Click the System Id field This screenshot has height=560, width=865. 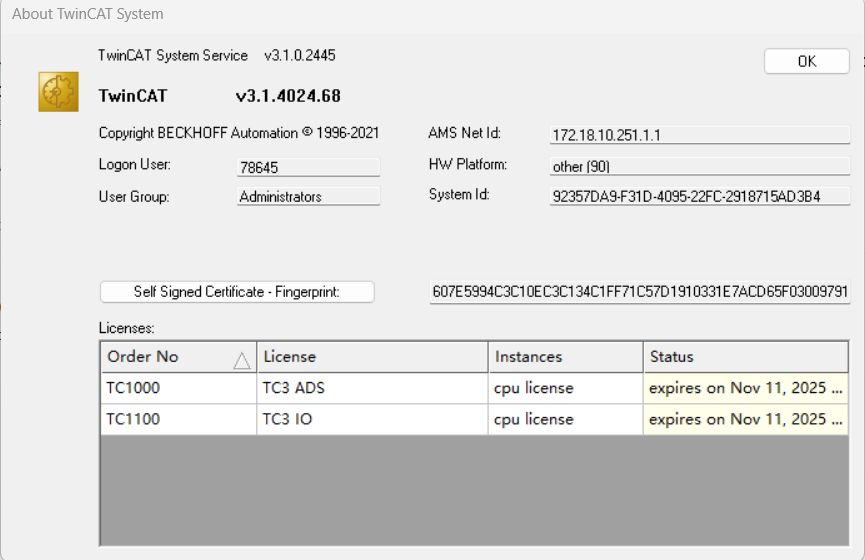pos(699,197)
